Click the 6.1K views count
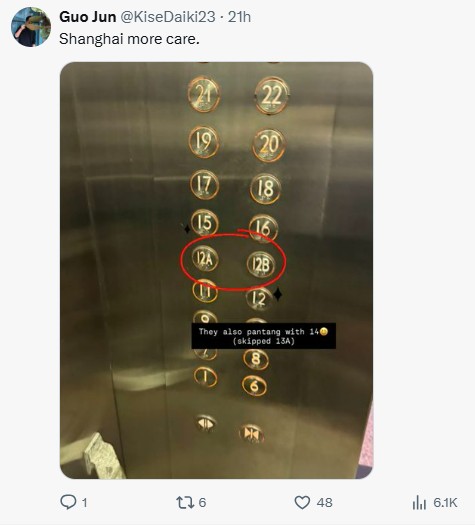This screenshot has width=475, height=528. 445,503
